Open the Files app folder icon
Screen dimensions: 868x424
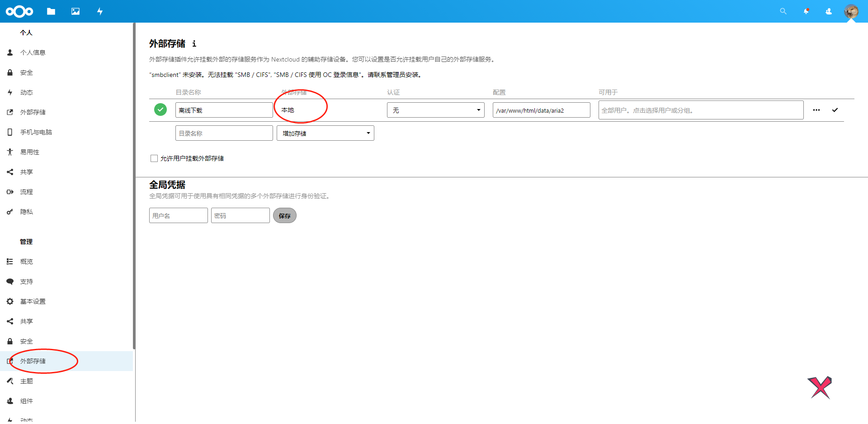click(51, 11)
